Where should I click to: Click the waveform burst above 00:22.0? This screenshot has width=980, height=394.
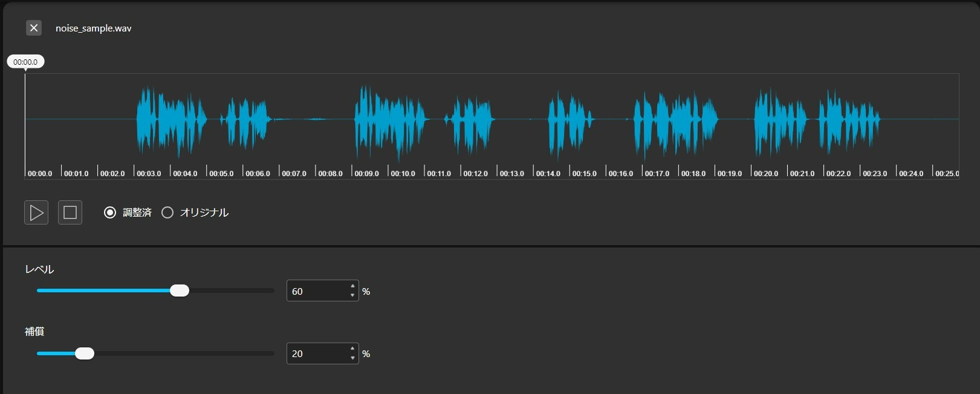pos(849,120)
